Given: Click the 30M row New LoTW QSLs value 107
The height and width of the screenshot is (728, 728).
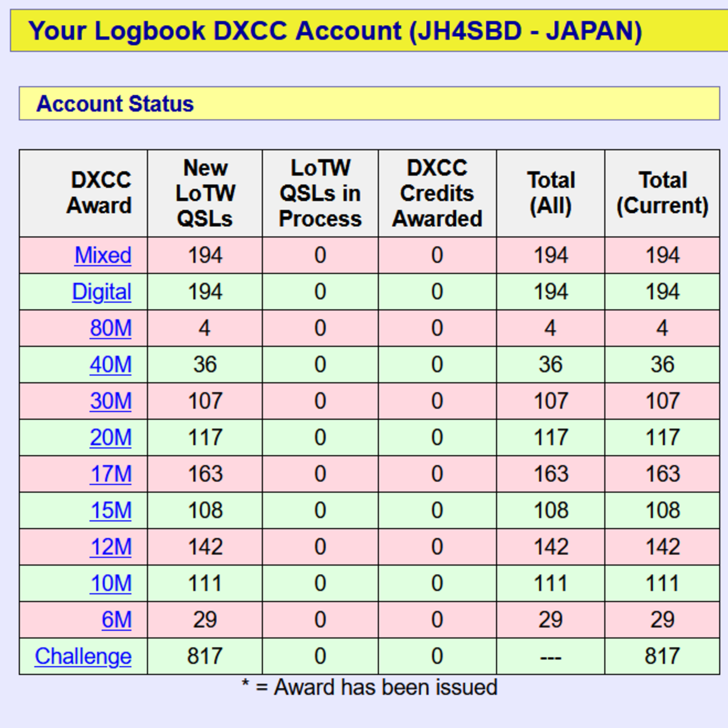Looking at the screenshot, I should [205, 401].
